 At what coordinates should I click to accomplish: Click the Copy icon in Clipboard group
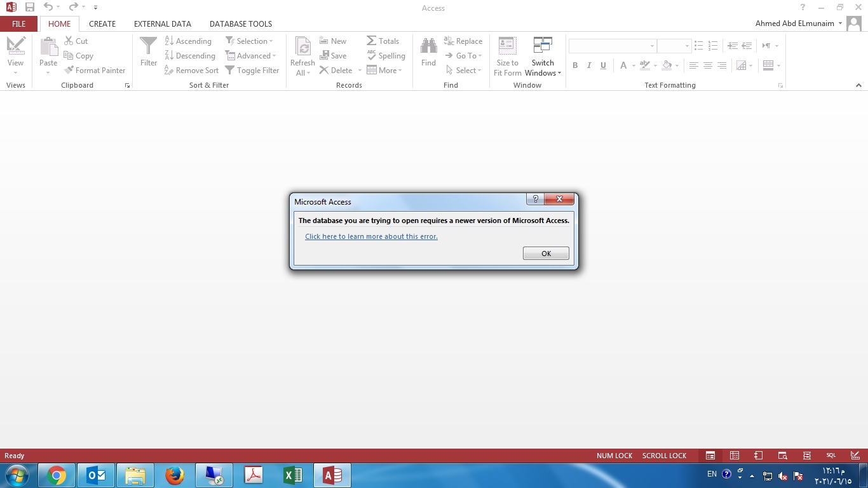69,56
